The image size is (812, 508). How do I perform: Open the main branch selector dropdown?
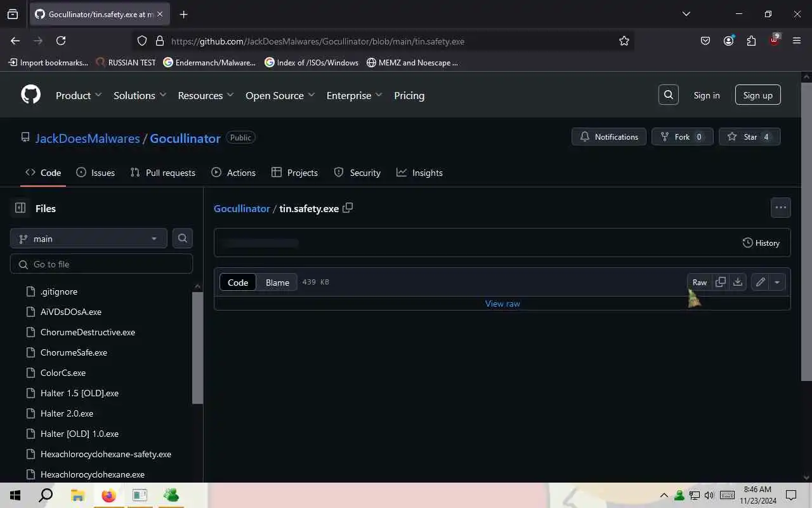point(89,239)
